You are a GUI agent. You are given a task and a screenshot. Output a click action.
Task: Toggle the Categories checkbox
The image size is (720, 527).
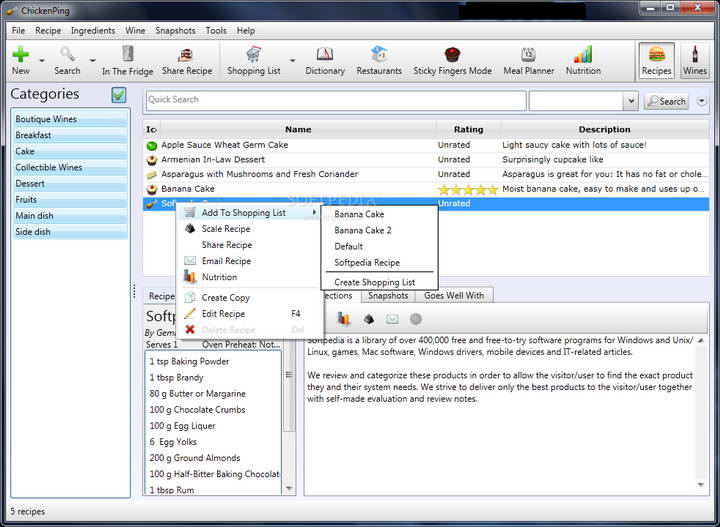(119, 95)
